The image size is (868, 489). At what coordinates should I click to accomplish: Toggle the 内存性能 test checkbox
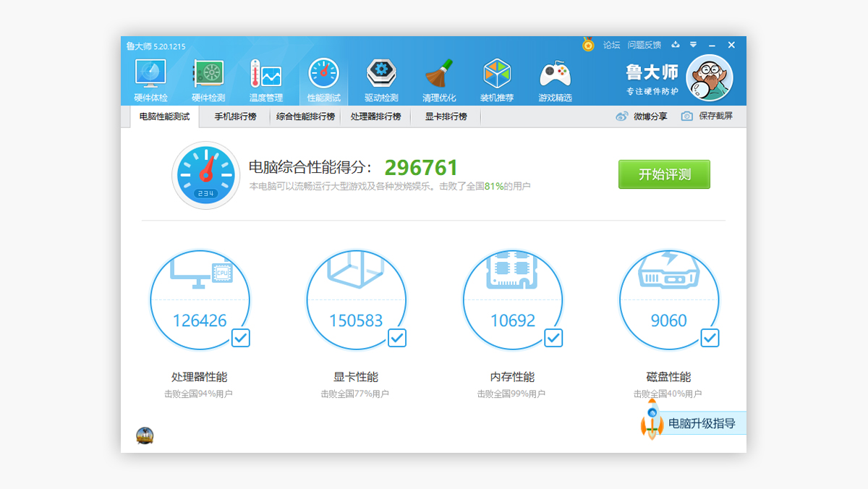point(553,338)
